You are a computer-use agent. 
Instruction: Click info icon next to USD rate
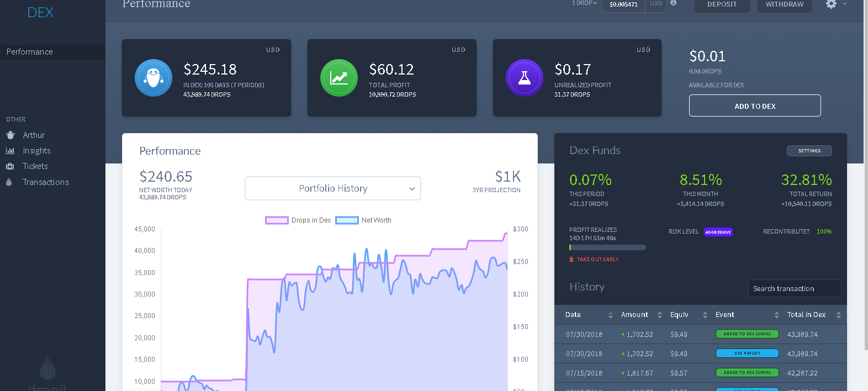[673, 3]
